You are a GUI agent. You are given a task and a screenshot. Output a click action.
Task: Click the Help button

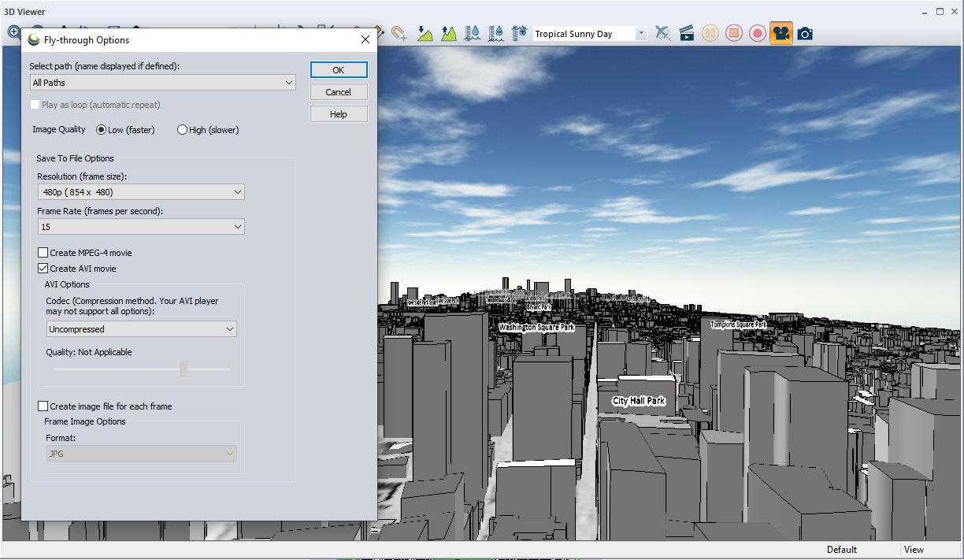[x=339, y=114]
